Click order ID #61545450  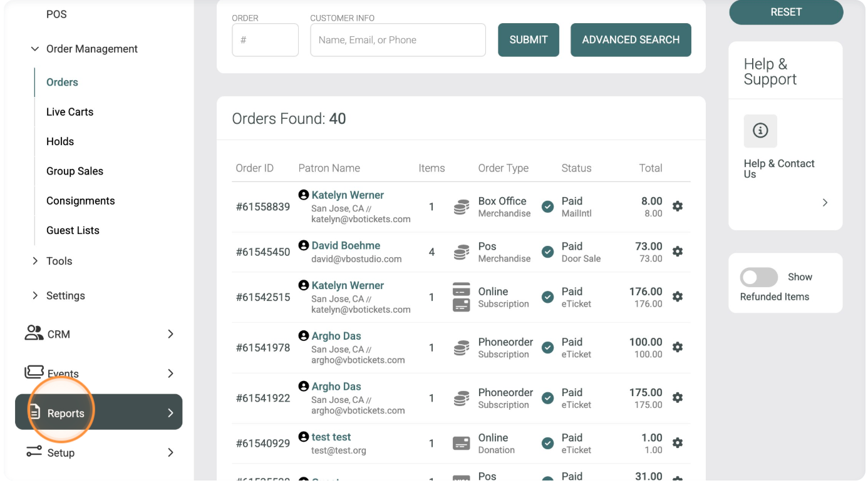[263, 252]
